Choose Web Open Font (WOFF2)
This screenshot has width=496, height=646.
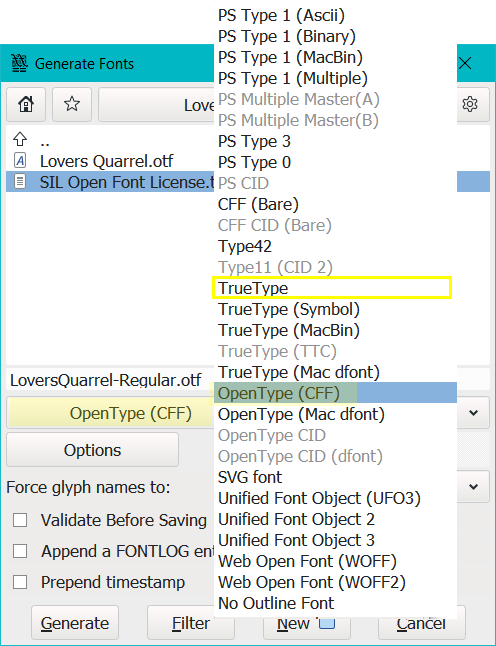click(x=335, y=582)
